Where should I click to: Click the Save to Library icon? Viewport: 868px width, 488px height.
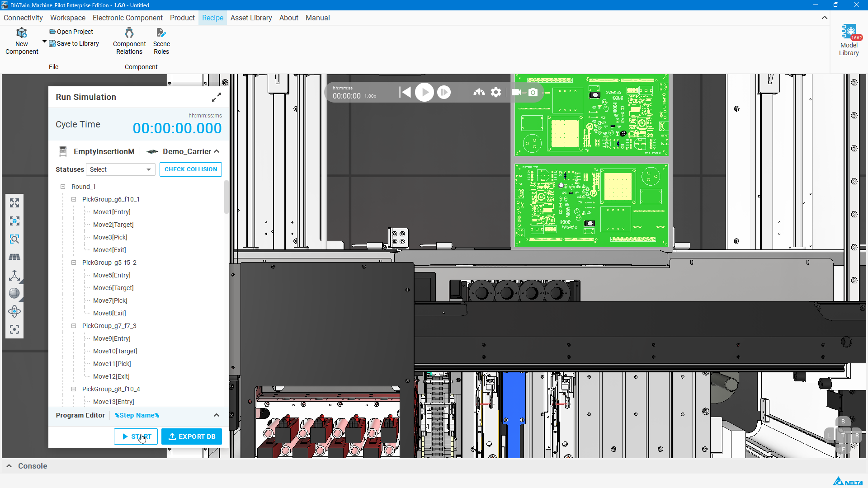click(52, 43)
